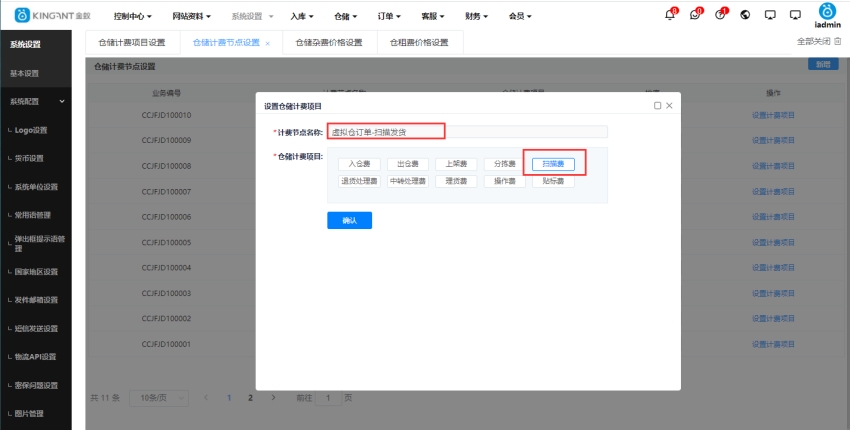Open the 入库 dropdown menu
Image resolution: width=851 pixels, height=430 pixels.
tap(302, 16)
